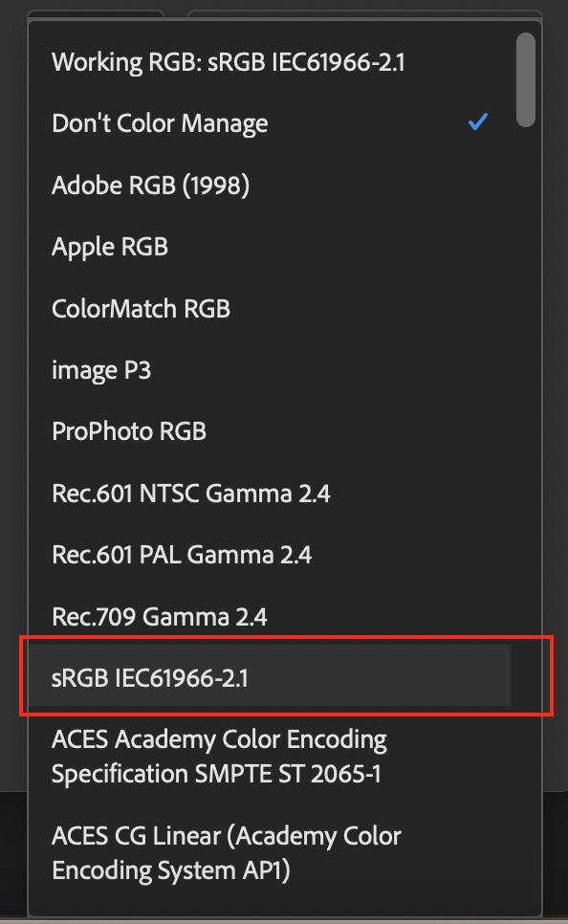Click the dropdown field behind menu top-right

click(364, 14)
